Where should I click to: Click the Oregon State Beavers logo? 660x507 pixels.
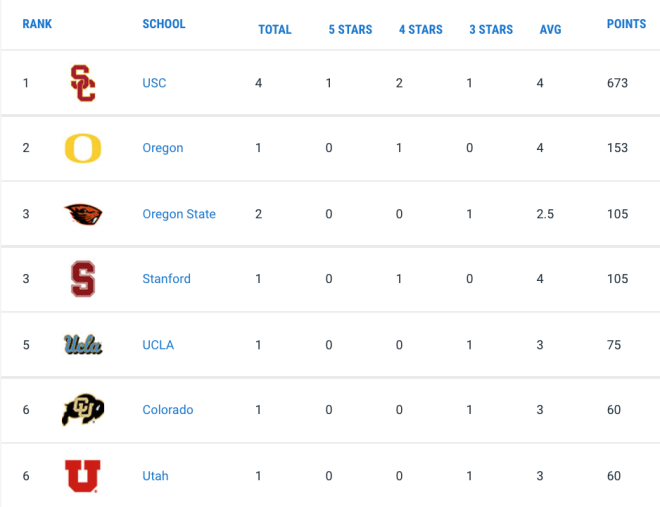(83, 214)
